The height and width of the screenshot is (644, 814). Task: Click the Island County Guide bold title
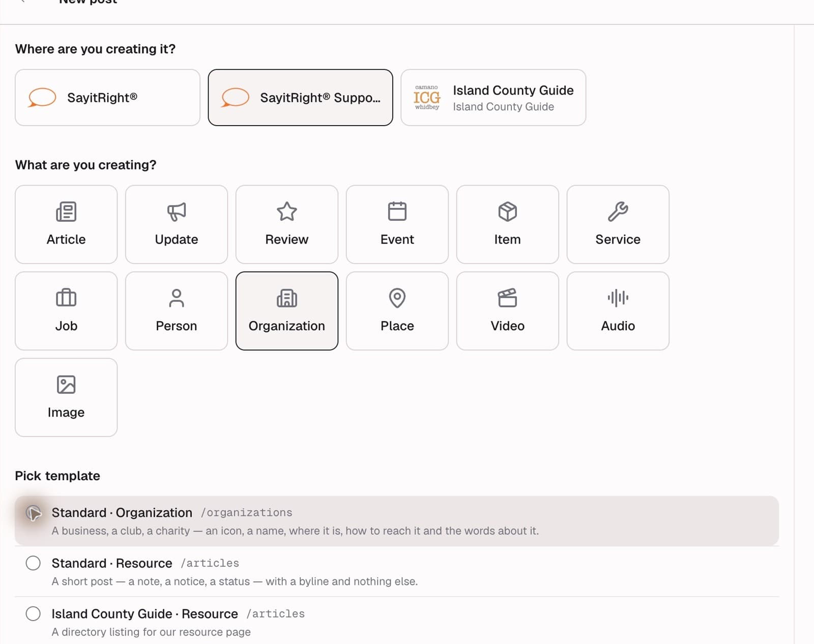click(x=513, y=90)
